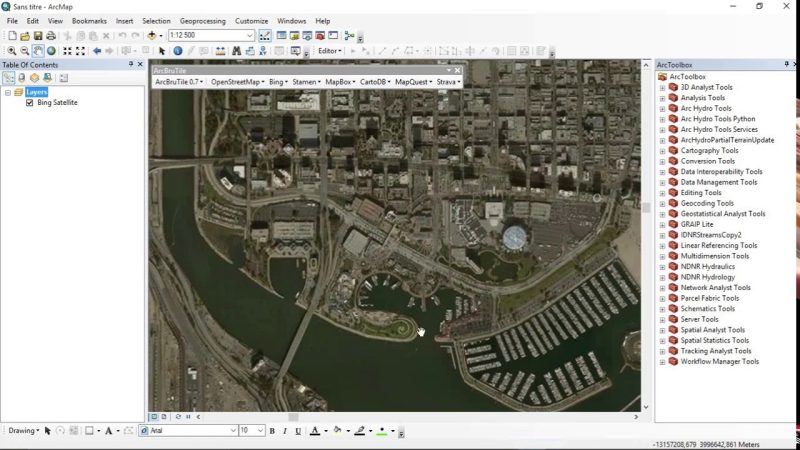Open the map scale dropdown
Screen dimensions: 800x450
click(x=249, y=35)
